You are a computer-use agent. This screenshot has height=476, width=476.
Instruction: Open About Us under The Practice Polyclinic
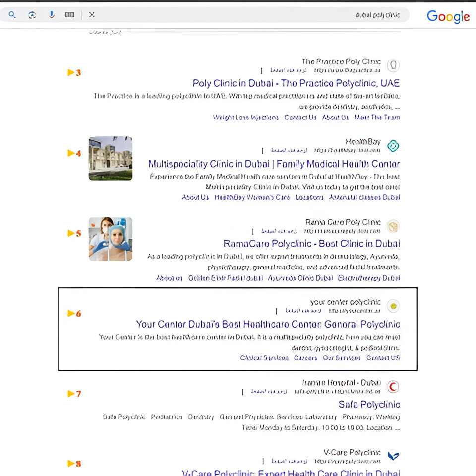335,118
